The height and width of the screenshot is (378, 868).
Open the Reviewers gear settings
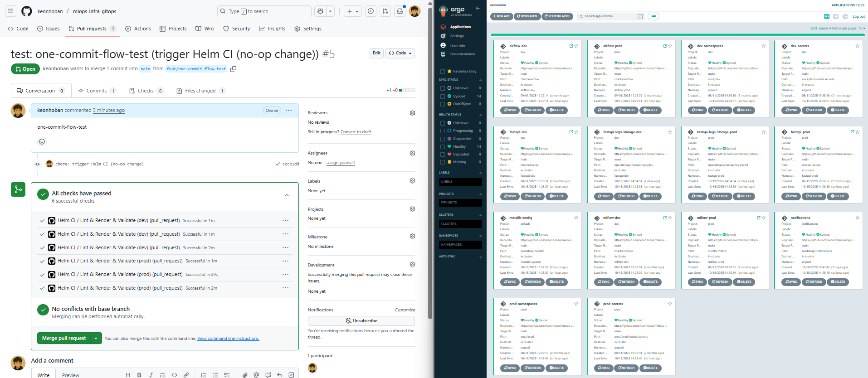click(412, 113)
